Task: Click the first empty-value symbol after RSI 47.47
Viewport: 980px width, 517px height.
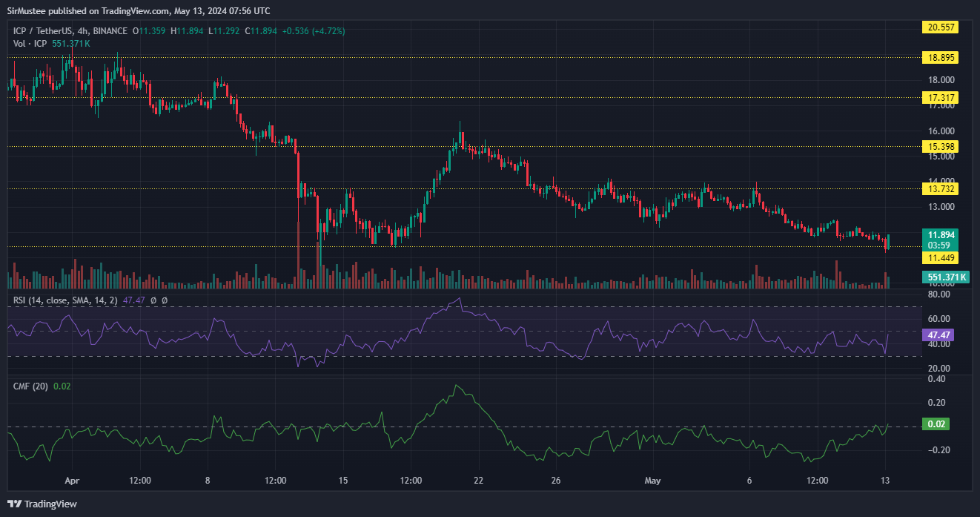Action: pyautogui.click(x=153, y=300)
